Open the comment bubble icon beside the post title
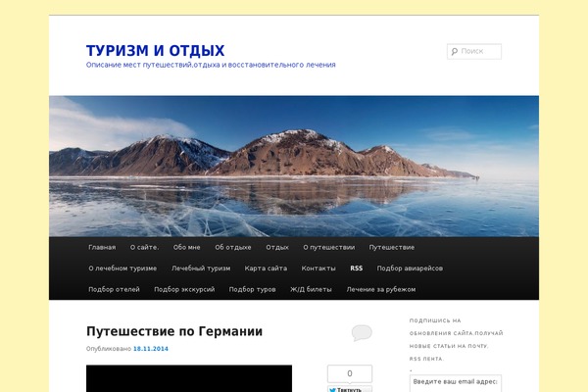This screenshot has width=588, height=392. click(x=362, y=332)
